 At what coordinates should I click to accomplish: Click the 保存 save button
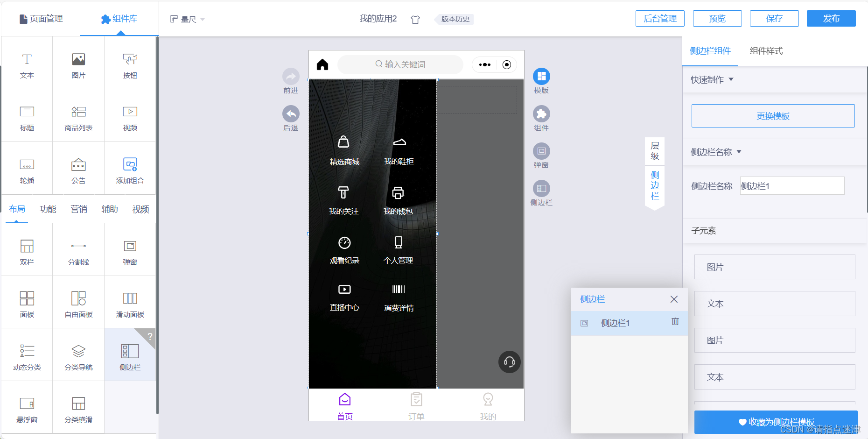point(774,19)
